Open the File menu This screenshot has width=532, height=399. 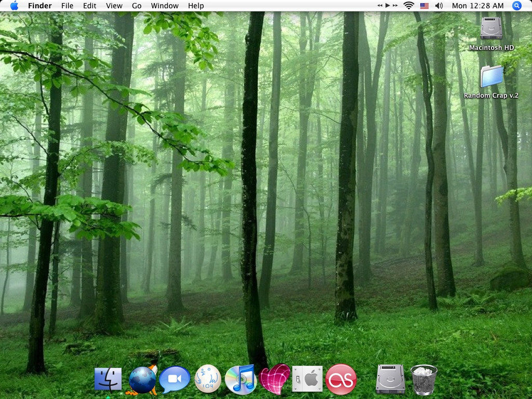tap(67, 6)
